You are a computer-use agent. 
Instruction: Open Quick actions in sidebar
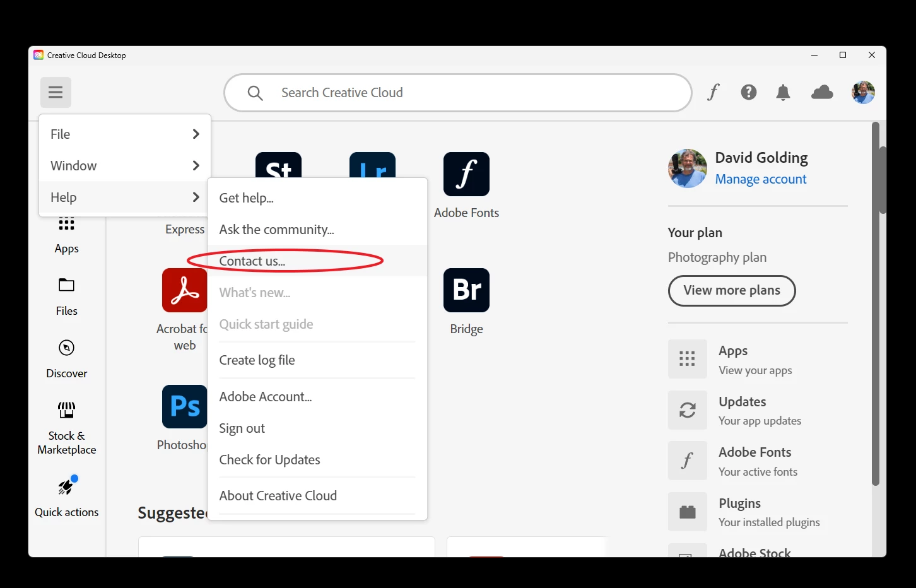click(66, 497)
